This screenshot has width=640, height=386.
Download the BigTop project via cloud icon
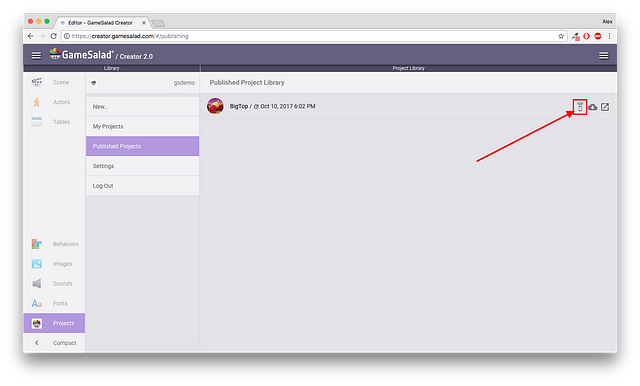tap(593, 107)
